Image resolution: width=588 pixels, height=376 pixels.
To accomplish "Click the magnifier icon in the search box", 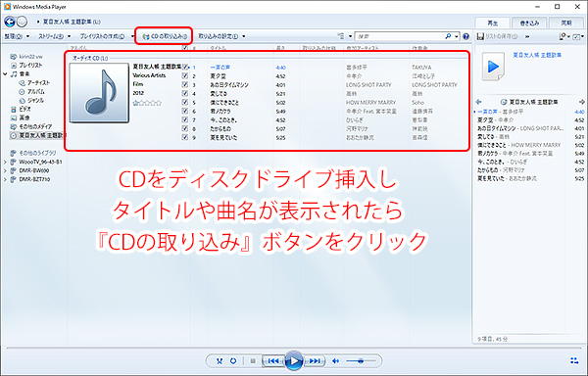I will [x=448, y=36].
